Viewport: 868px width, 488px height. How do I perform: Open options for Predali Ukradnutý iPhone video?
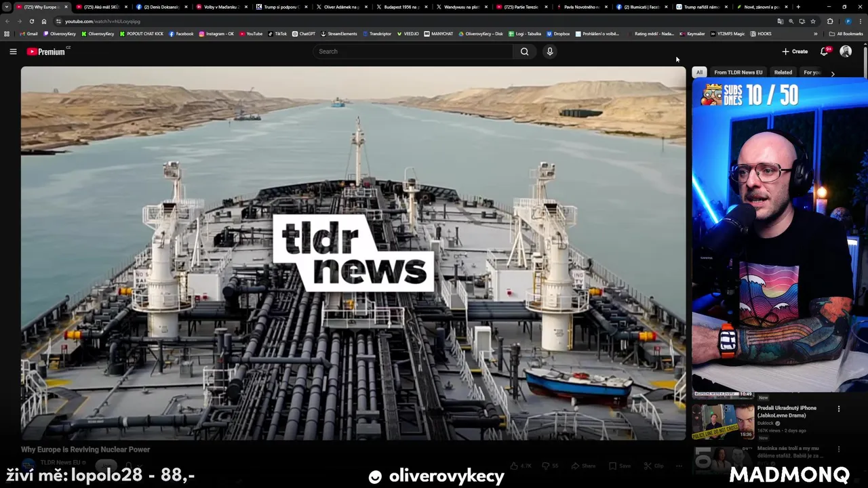click(x=839, y=409)
